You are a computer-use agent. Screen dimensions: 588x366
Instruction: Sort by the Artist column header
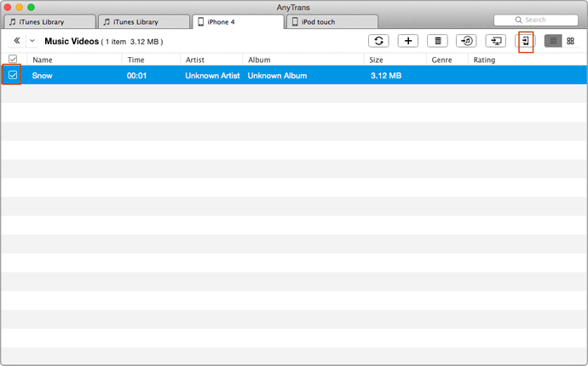tap(211, 60)
